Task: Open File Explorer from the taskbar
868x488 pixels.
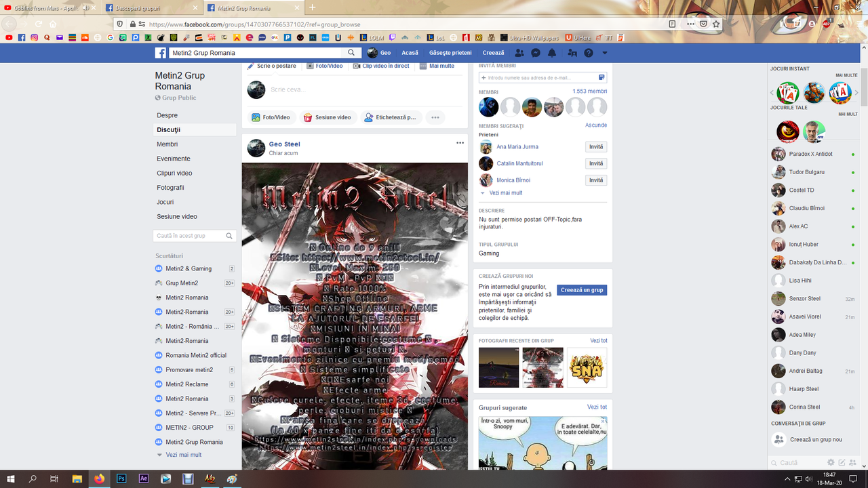Action: (x=77, y=479)
